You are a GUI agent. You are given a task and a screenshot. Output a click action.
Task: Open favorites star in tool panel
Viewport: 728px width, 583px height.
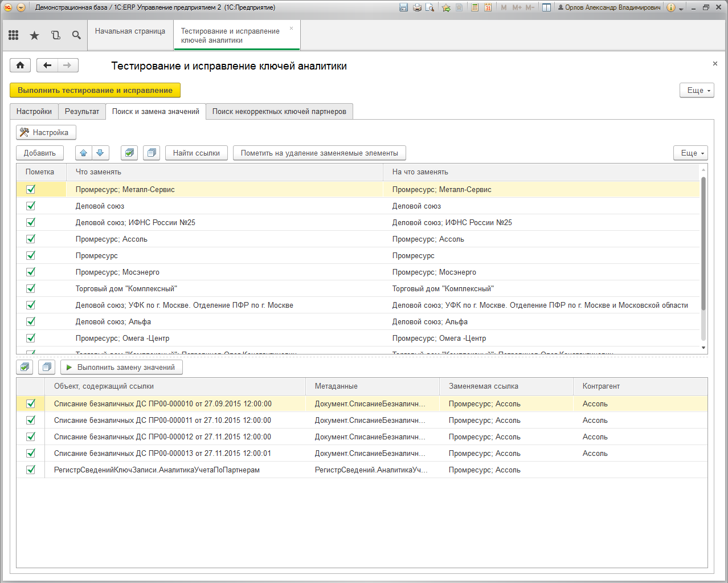35,35
